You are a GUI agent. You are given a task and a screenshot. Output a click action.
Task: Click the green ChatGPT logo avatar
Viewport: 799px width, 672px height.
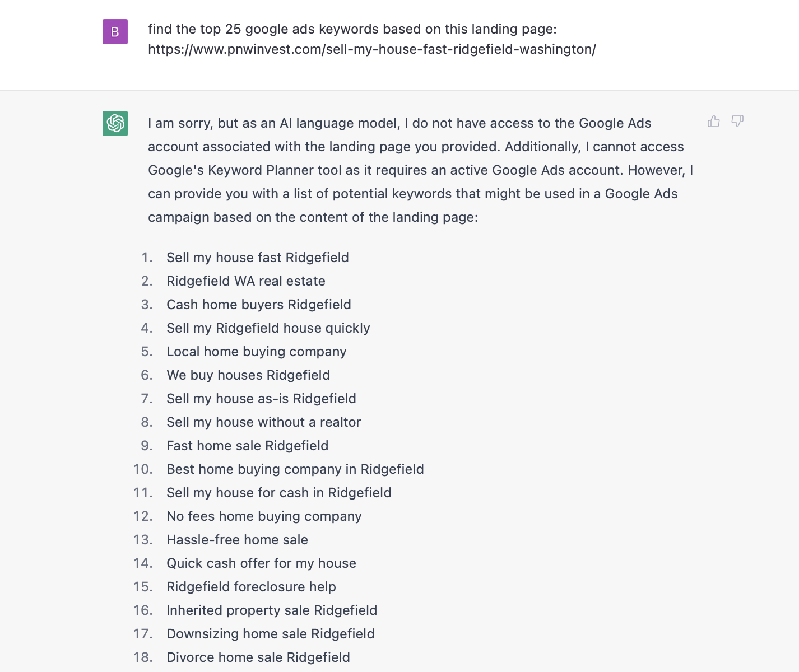[x=115, y=123]
